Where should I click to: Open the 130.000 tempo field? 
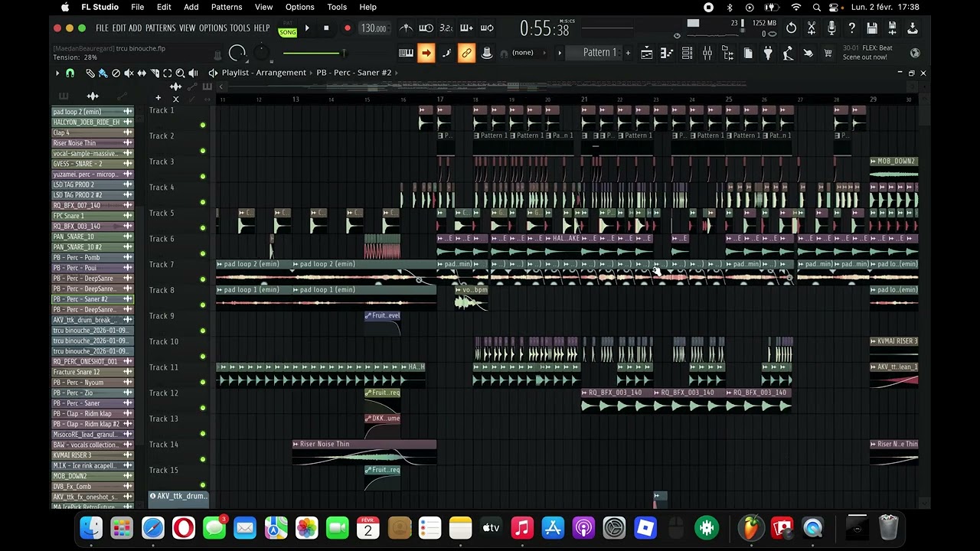[x=374, y=28]
